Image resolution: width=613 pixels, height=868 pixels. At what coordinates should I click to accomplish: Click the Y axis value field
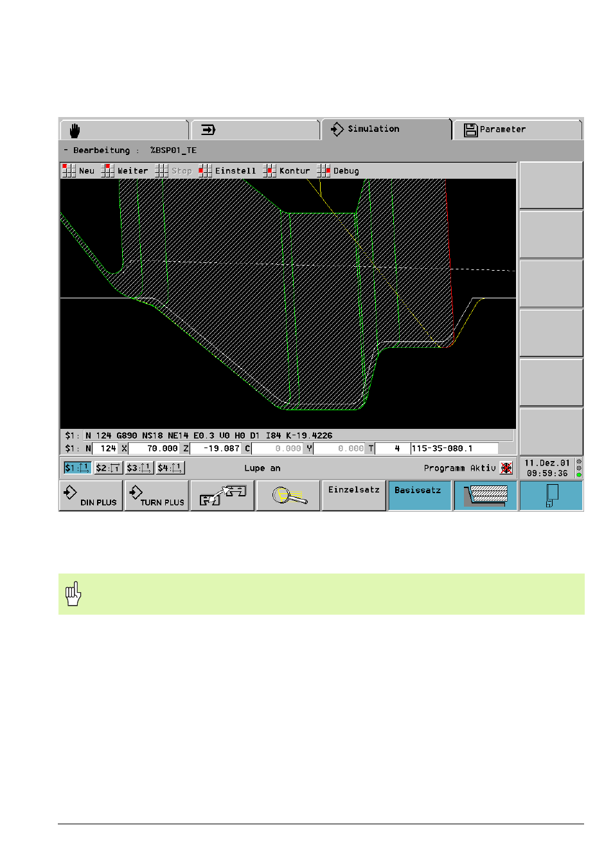coord(340,449)
